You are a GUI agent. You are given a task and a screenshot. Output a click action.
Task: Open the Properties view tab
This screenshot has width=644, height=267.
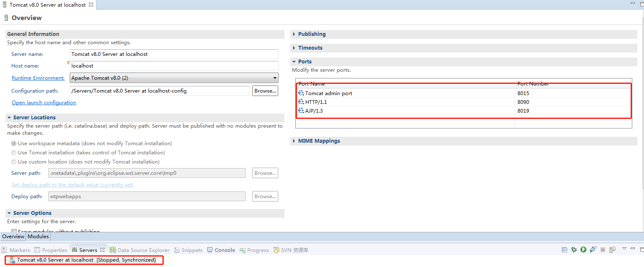click(x=51, y=250)
